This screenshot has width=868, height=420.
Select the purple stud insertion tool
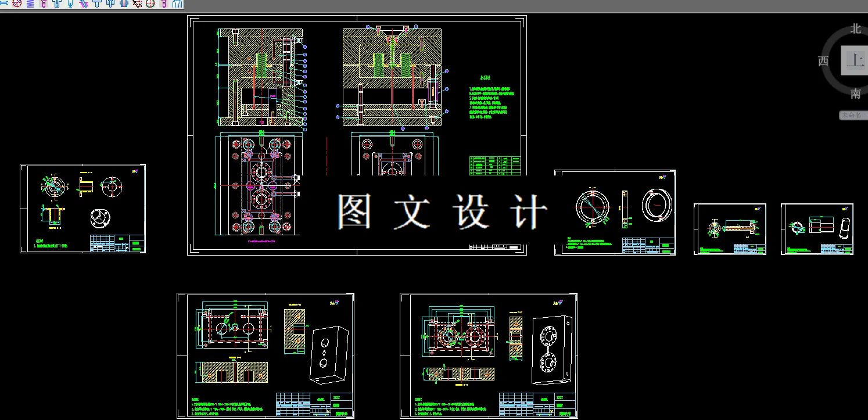click(164, 4)
